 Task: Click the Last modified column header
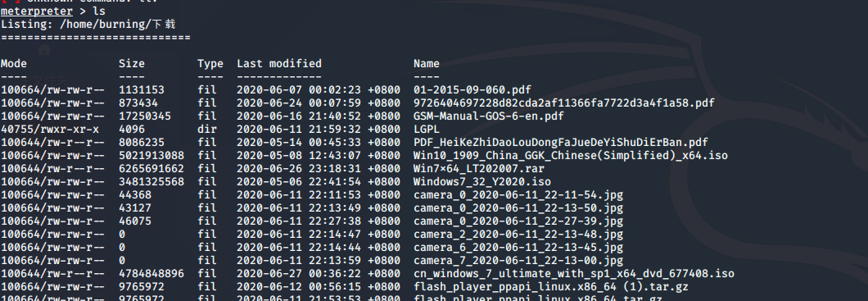[279, 64]
